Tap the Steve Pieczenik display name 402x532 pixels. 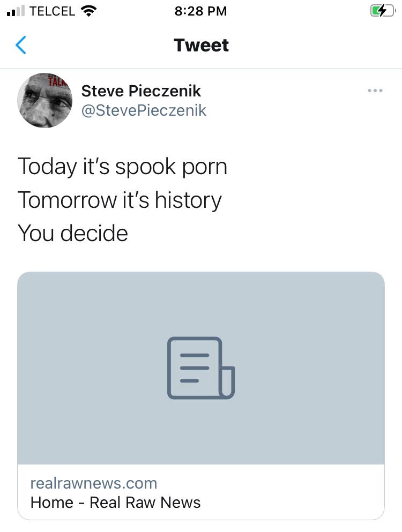tap(141, 91)
